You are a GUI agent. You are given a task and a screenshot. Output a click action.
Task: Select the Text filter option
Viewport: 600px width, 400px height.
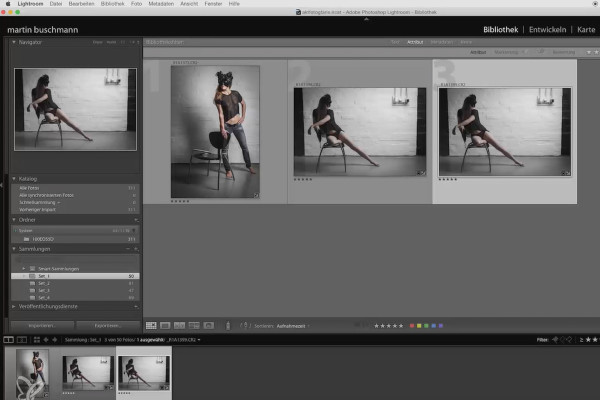395,42
